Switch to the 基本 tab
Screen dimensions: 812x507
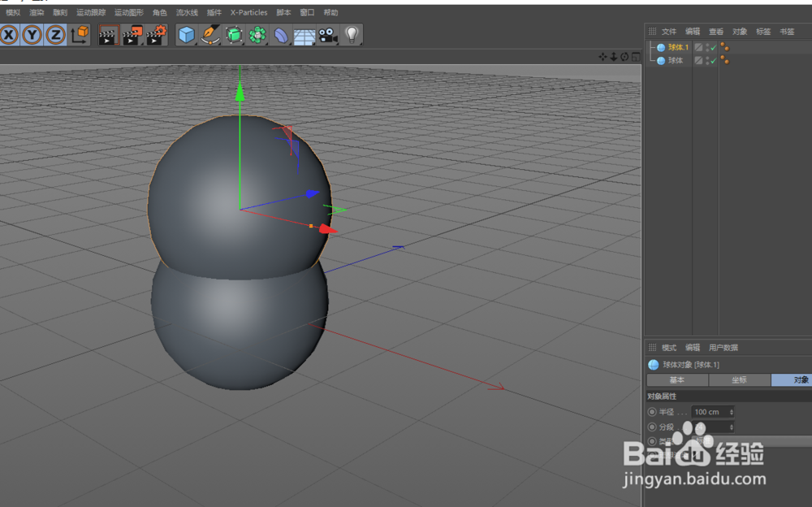point(677,380)
